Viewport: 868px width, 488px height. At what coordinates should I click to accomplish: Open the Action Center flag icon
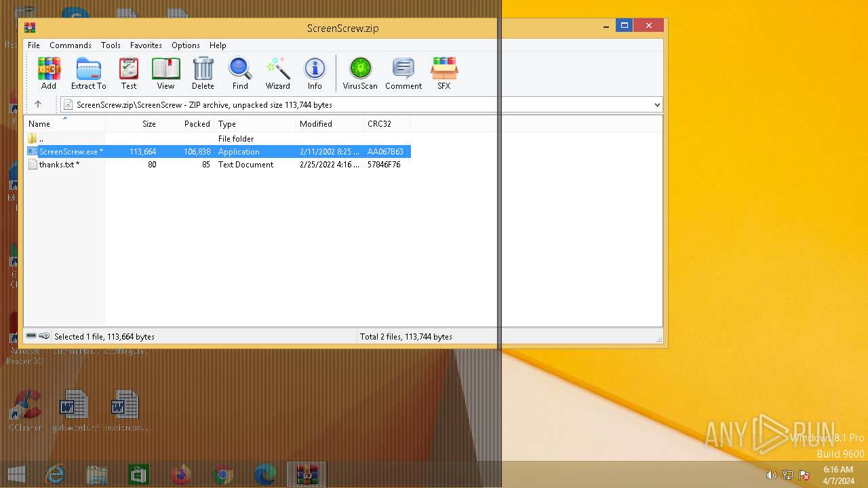[x=804, y=475]
